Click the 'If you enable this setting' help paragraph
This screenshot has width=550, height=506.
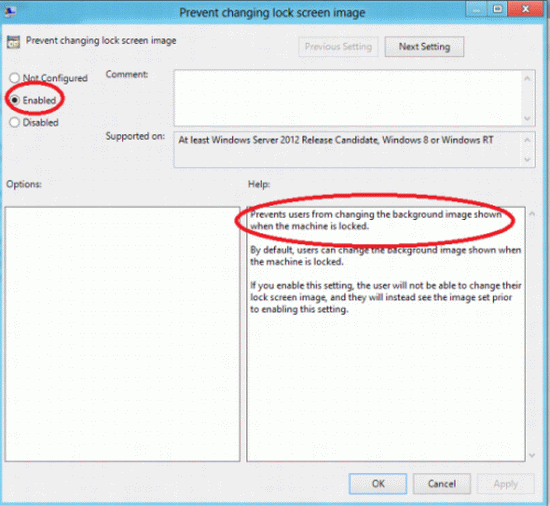(385, 297)
